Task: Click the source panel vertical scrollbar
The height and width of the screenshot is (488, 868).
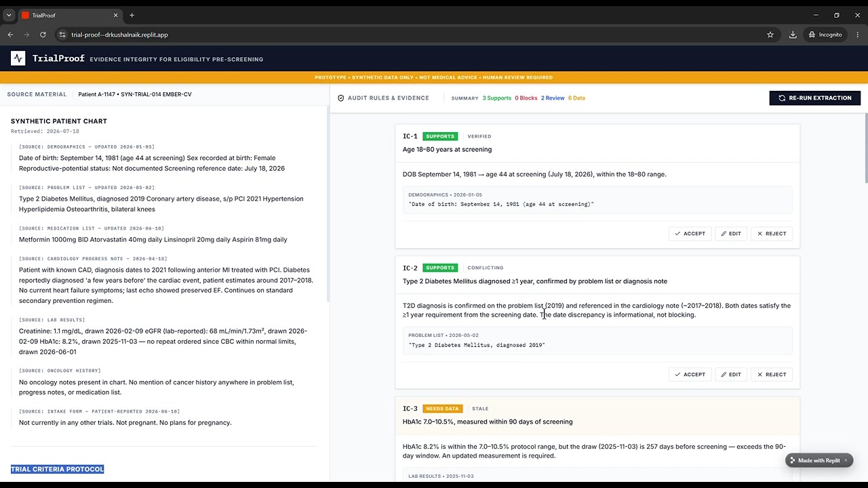Action: [x=328, y=203]
